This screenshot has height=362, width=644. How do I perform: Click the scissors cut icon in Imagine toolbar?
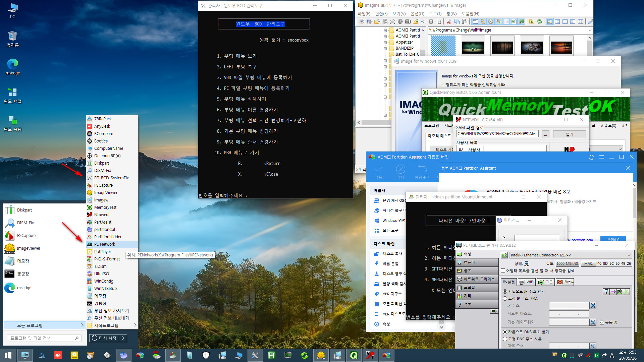(449, 21)
